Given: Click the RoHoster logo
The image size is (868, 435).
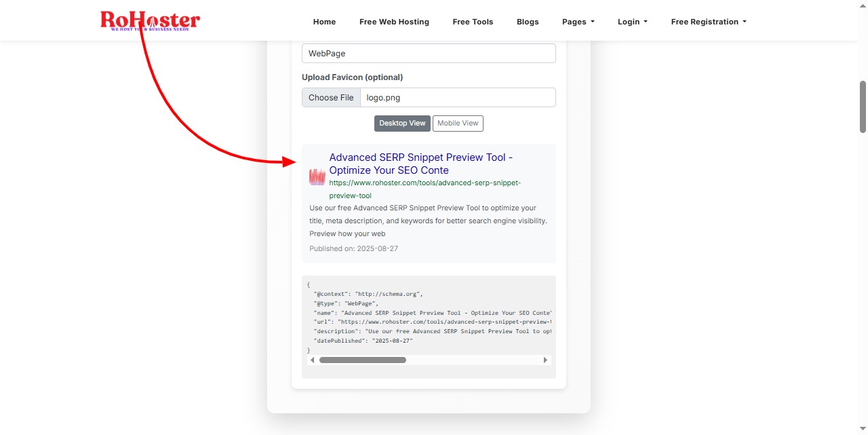Looking at the screenshot, I should [150, 21].
